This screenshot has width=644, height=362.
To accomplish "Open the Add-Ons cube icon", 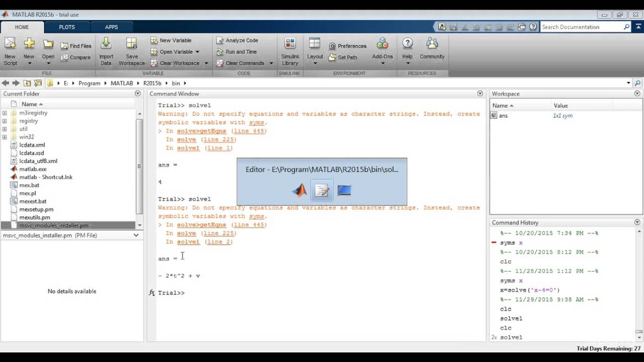I will [x=382, y=44].
